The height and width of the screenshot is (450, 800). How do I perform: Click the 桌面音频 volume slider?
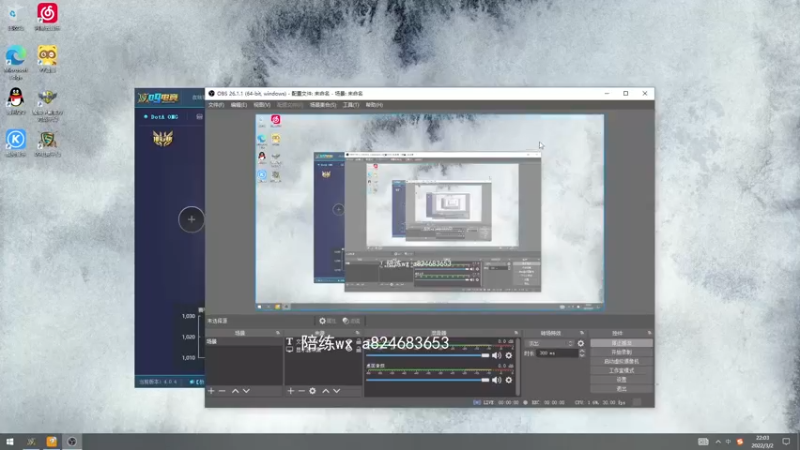point(428,380)
